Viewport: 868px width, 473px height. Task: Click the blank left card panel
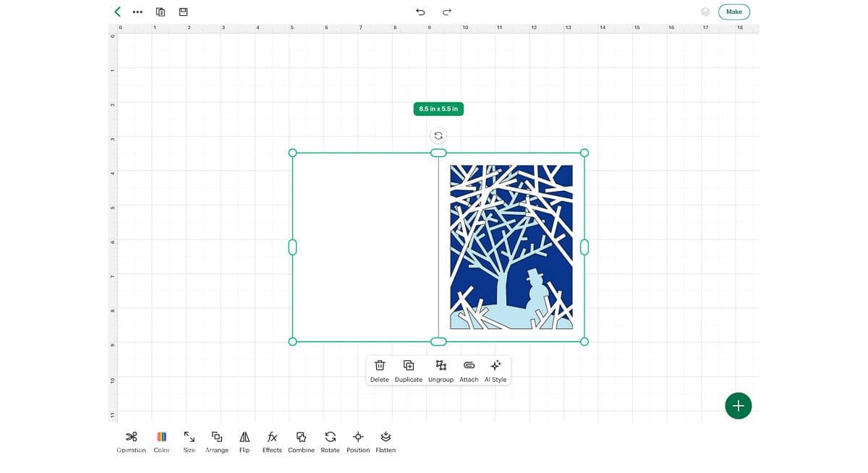click(365, 247)
